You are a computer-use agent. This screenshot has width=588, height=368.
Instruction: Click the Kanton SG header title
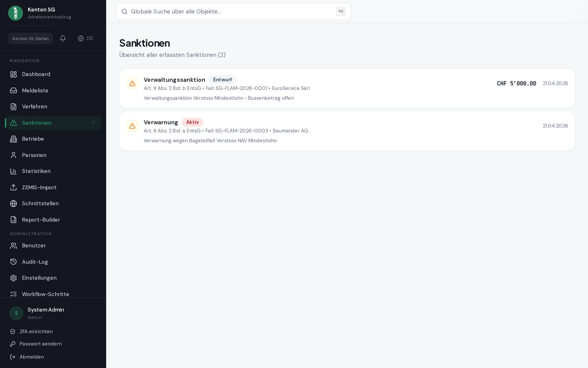coord(41,9)
